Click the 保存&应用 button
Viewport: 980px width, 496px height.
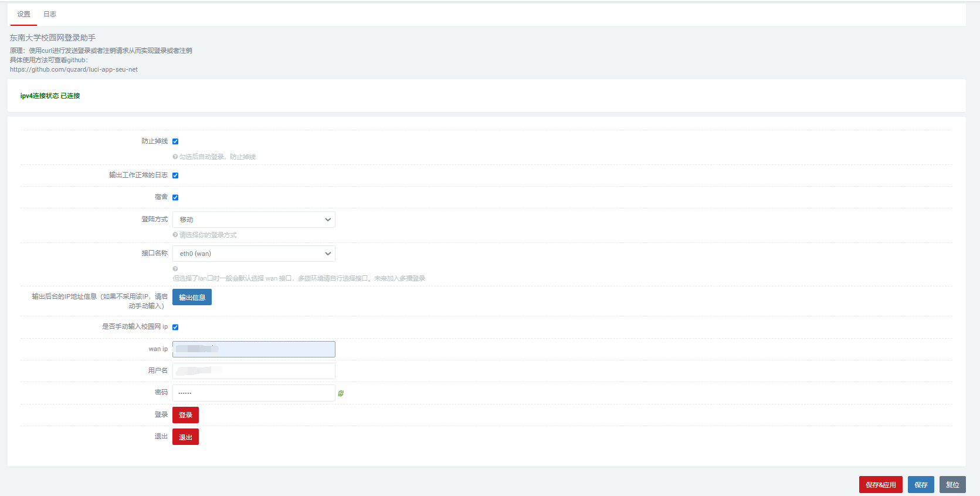point(881,484)
